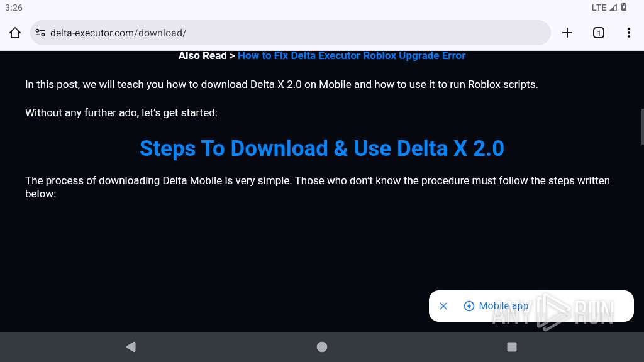Dismiss the Mobile app popup with X
This screenshot has height=362, width=644.
443,306
